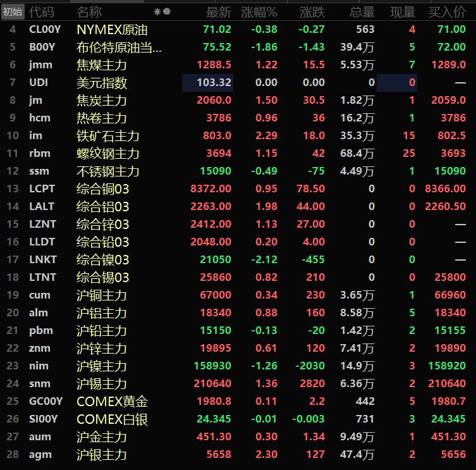Click code B00Y
The height and width of the screenshot is (470, 476).
(42, 47)
